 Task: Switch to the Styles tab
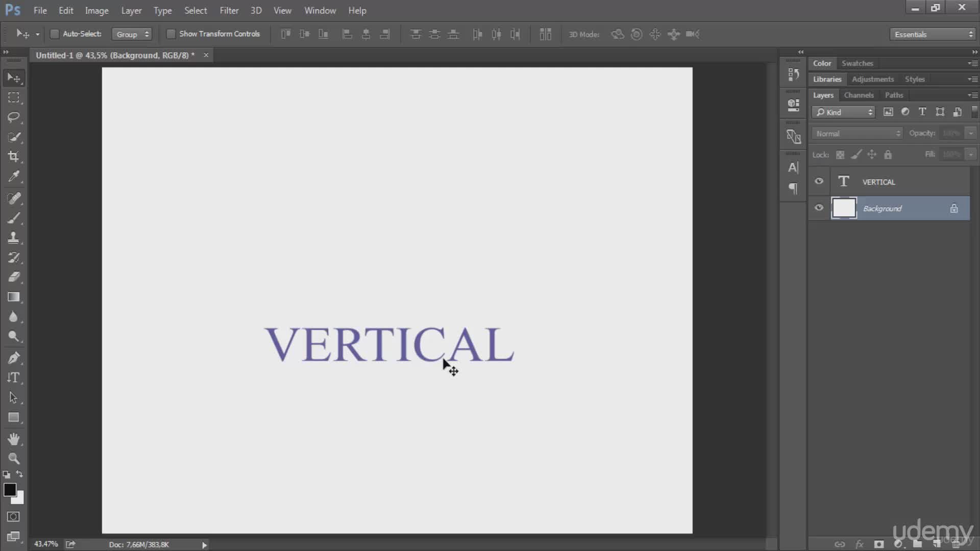coord(914,79)
